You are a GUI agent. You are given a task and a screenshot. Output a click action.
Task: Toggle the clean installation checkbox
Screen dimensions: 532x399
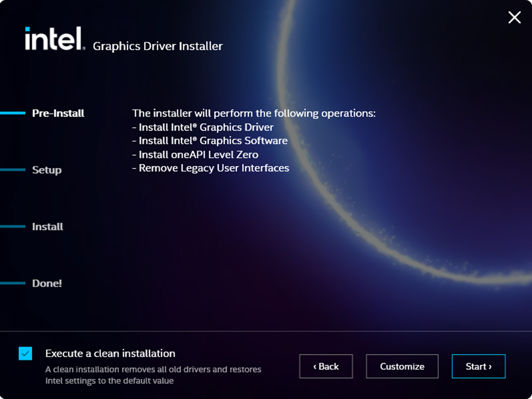[24, 354]
